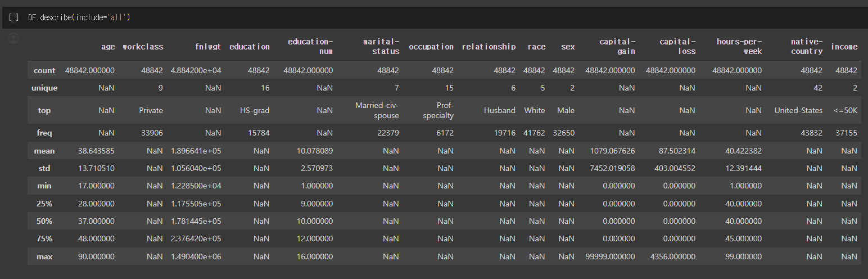
Task: Select the 'hours-per-week' column header
Action: click(x=739, y=47)
